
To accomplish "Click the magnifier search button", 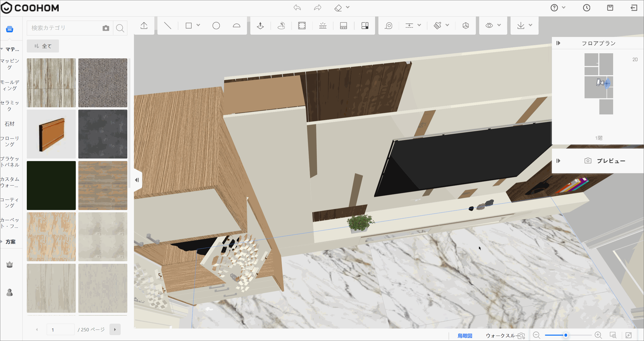I will click(x=120, y=28).
